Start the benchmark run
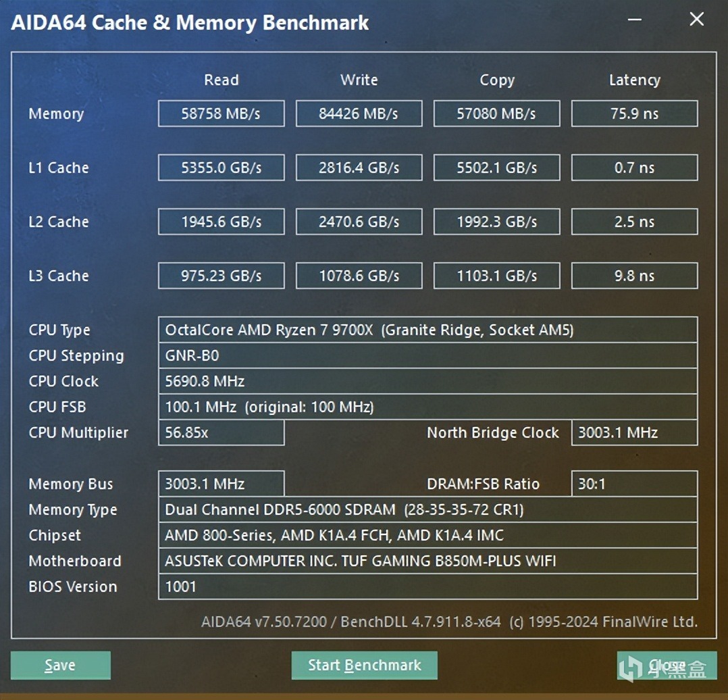728x700 pixels. point(365,665)
